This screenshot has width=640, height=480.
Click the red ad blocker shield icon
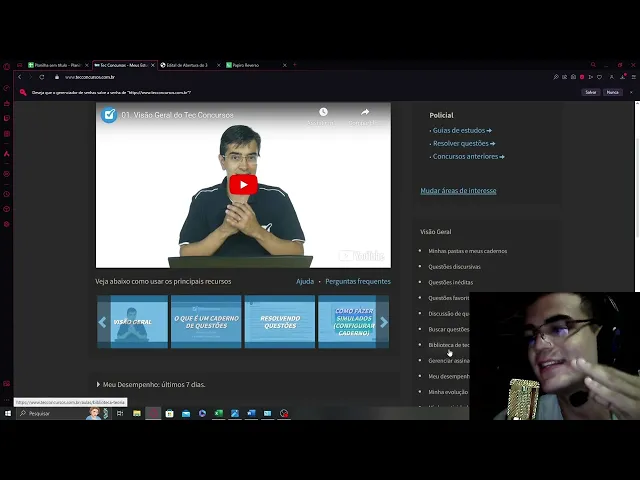582,77
